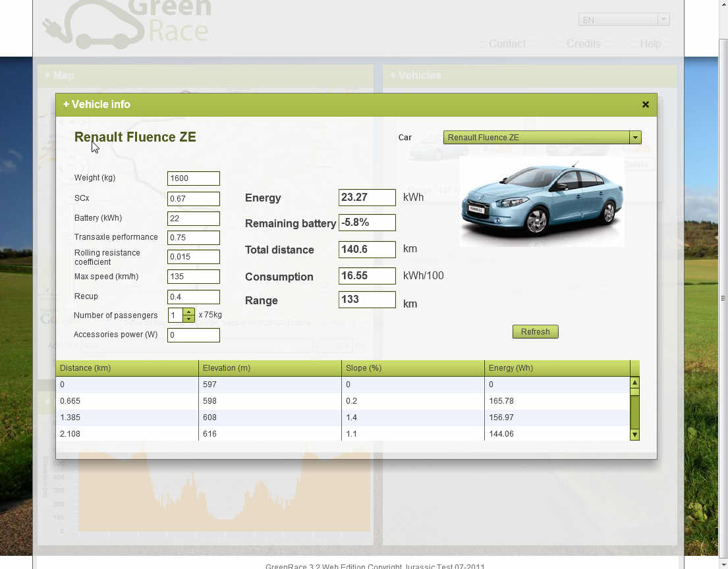Edit the Battery (kWh) field

point(194,219)
